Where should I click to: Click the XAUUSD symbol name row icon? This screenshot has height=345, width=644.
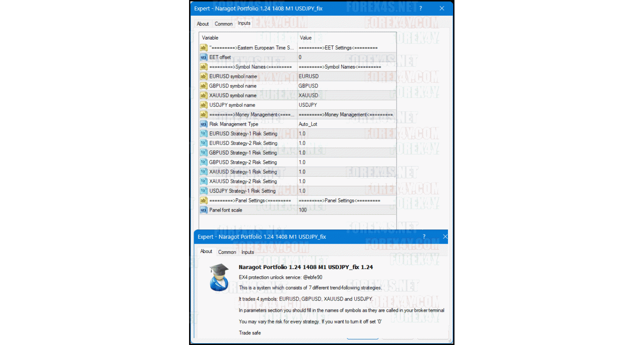click(203, 96)
